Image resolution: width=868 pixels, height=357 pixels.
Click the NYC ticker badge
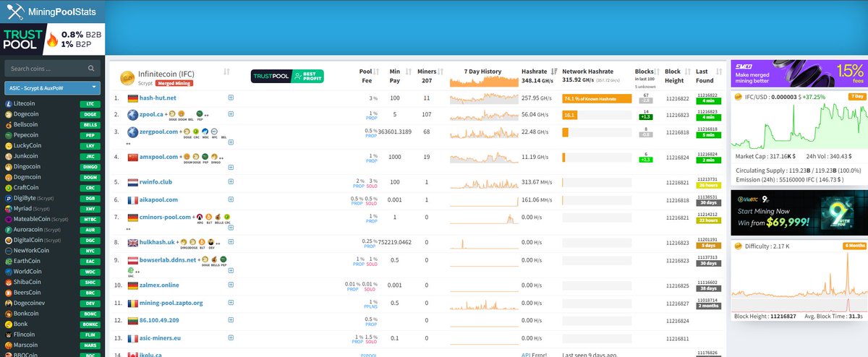click(x=90, y=251)
